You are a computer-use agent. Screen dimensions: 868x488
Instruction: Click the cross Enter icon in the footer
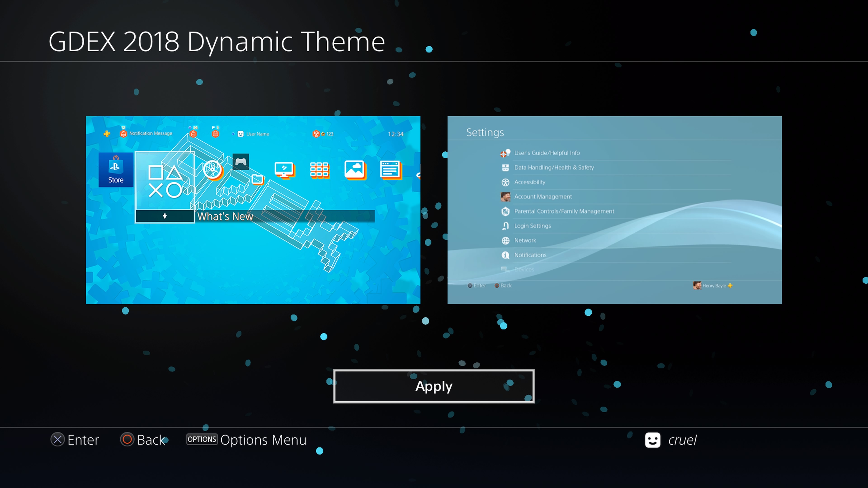[x=58, y=439]
